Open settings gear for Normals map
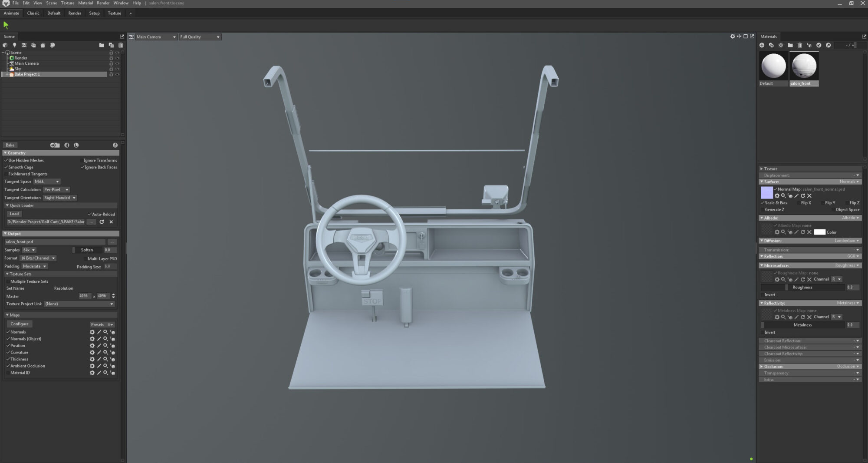This screenshot has height=463, width=868. [x=92, y=332]
